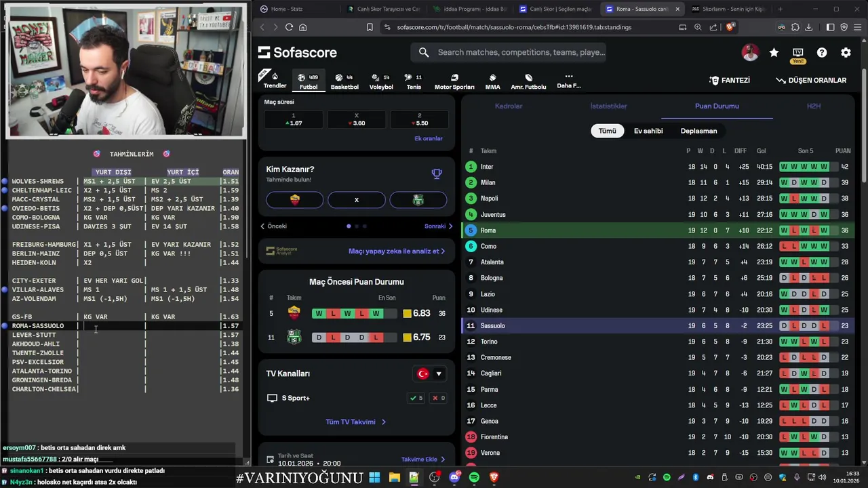The height and width of the screenshot is (488, 868).
Task: Select the Deplasman standings filter
Action: pyautogui.click(x=698, y=131)
